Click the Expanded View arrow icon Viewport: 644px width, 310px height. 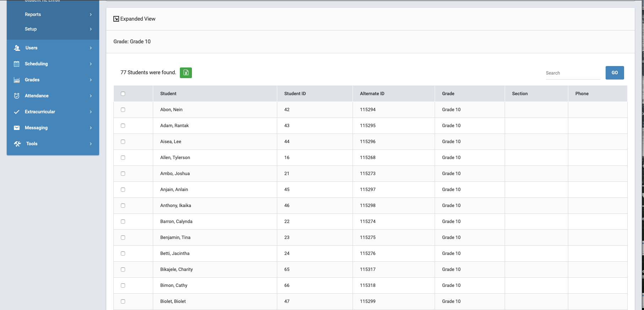point(116,19)
